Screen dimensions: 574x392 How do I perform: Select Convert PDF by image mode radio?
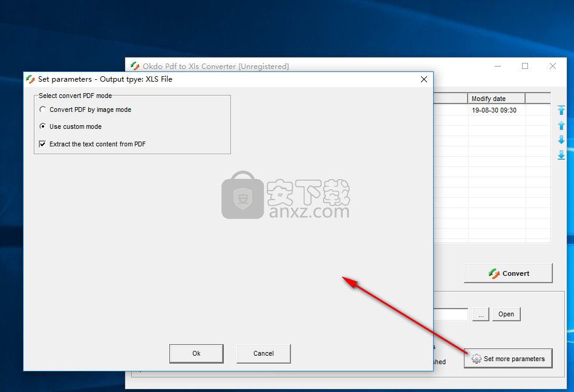tap(43, 109)
